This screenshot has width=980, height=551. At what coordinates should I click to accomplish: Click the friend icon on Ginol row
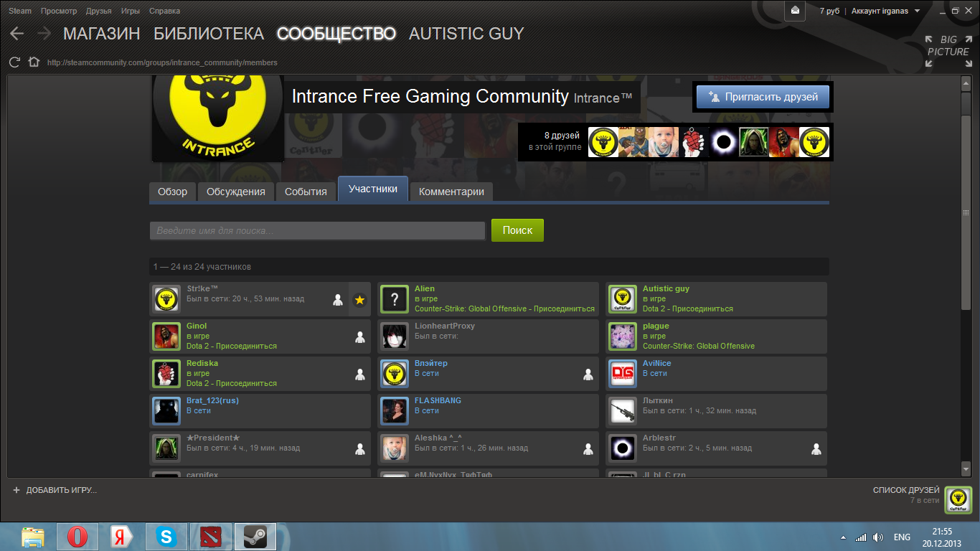click(360, 337)
